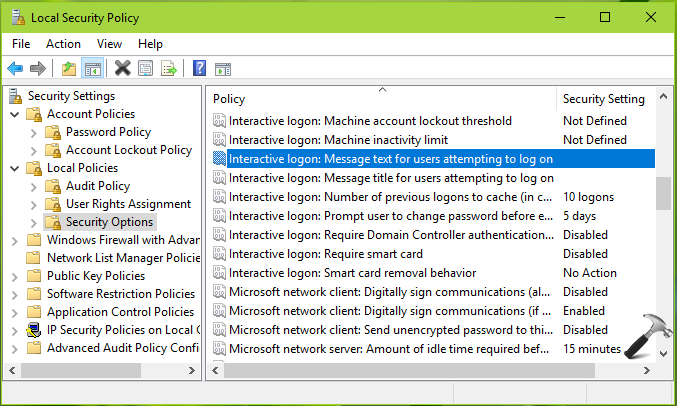Maximize the Local Security Policy window
The height and width of the screenshot is (406, 677).
click(605, 17)
